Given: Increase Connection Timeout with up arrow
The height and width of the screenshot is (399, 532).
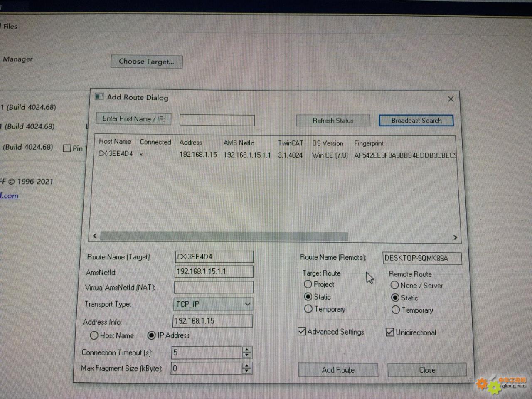Looking at the screenshot, I should coord(247,350).
